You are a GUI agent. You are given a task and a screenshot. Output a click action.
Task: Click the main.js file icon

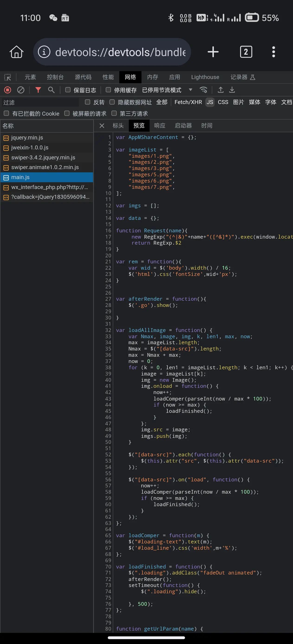click(6, 177)
